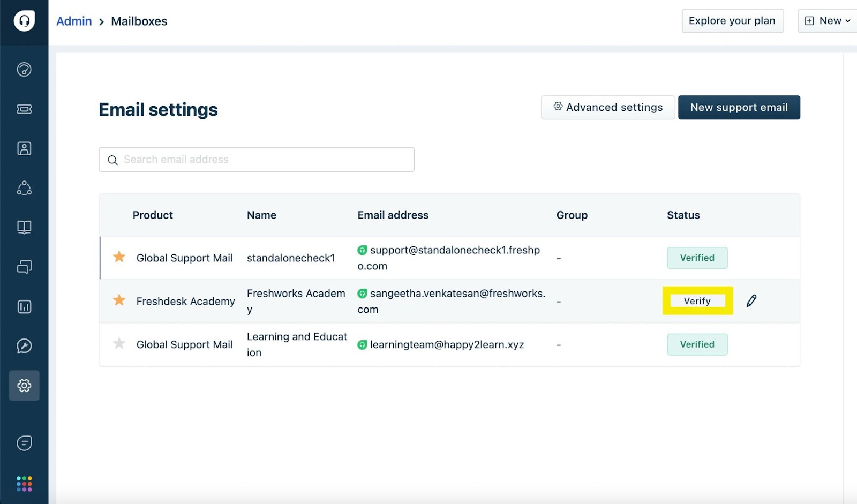Click the Email settings heading
Screen dimensions: 857x504
158,109
